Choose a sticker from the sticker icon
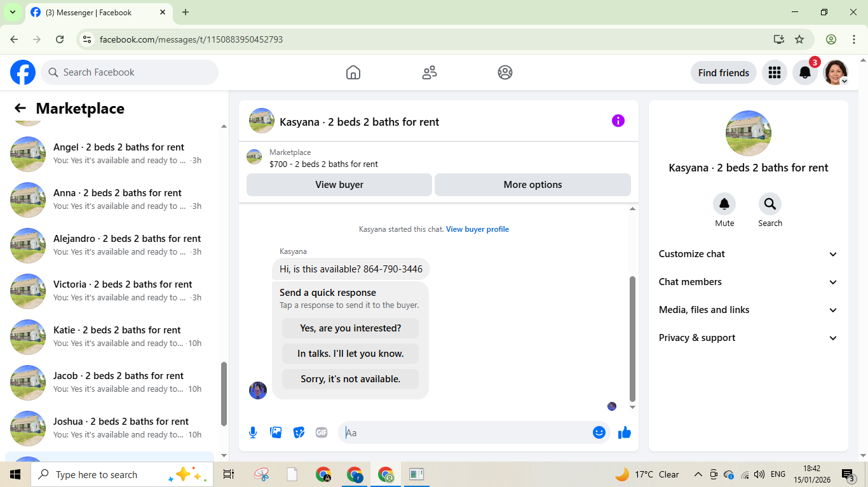This screenshot has width=868, height=487. click(299, 432)
